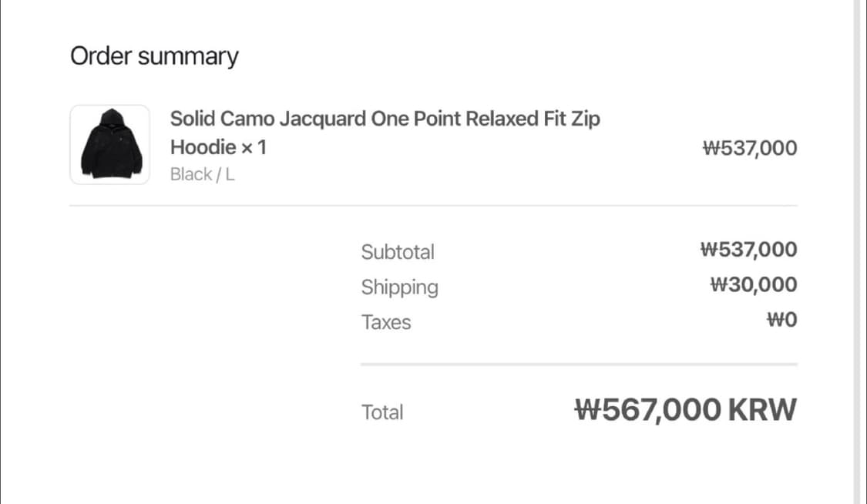Select the ₩567,000 total amount
Image resolution: width=867 pixels, height=504 pixels.
648,410
